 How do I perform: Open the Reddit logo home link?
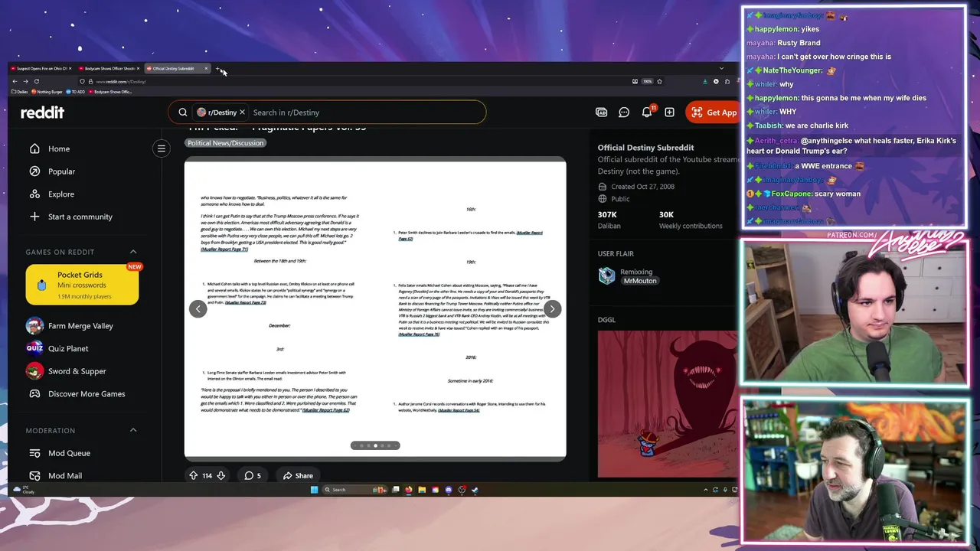[42, 112]
